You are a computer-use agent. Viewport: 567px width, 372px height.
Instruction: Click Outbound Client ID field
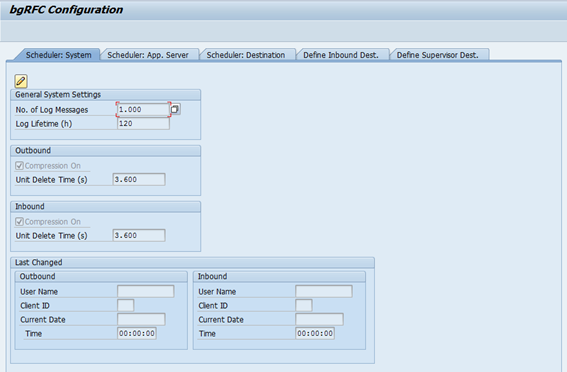[x=125, y=305]
